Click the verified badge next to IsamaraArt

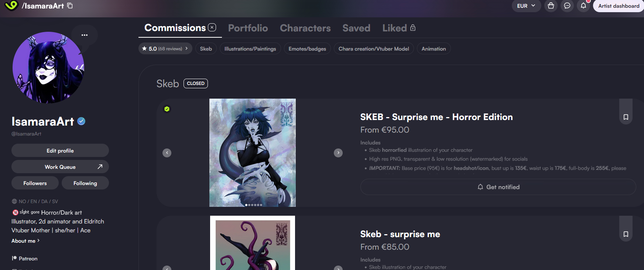(x=81, y=121)
